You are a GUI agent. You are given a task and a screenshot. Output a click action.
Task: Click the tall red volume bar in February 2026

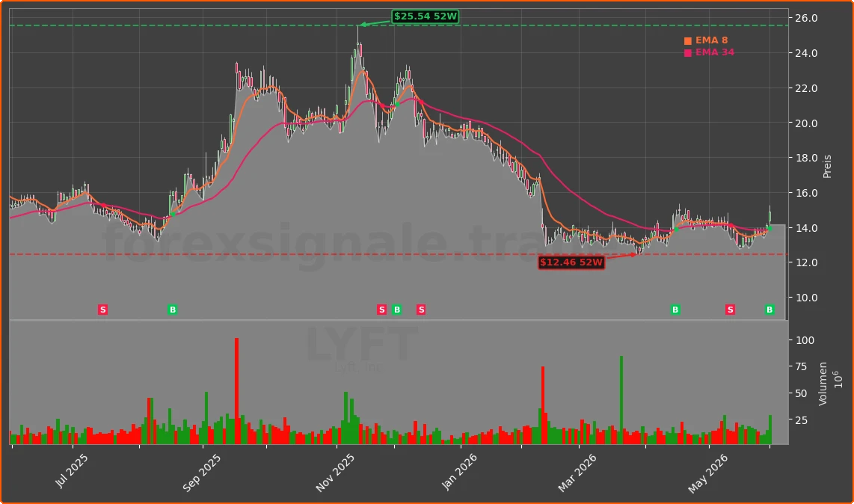click(x=543, y=406)
